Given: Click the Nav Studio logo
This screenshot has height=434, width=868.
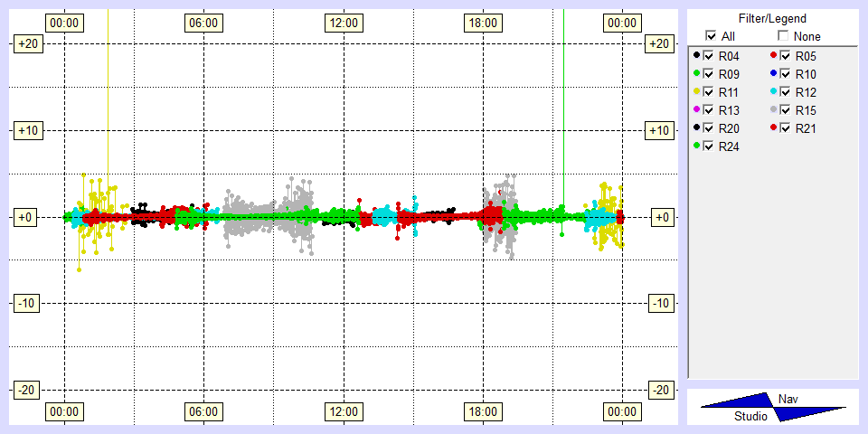Looking at the screenshot, I should (773, 407).
